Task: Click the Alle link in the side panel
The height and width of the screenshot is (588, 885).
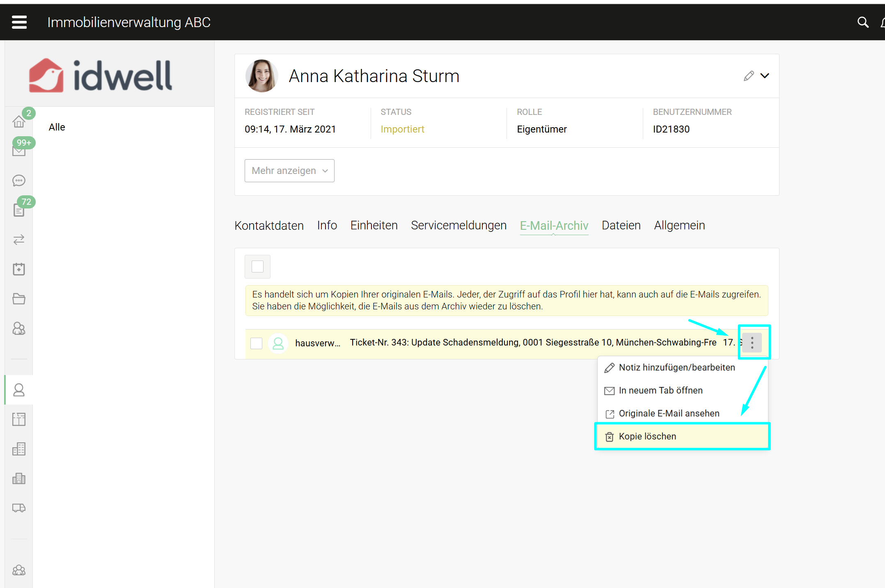Action: coord(57,127)
